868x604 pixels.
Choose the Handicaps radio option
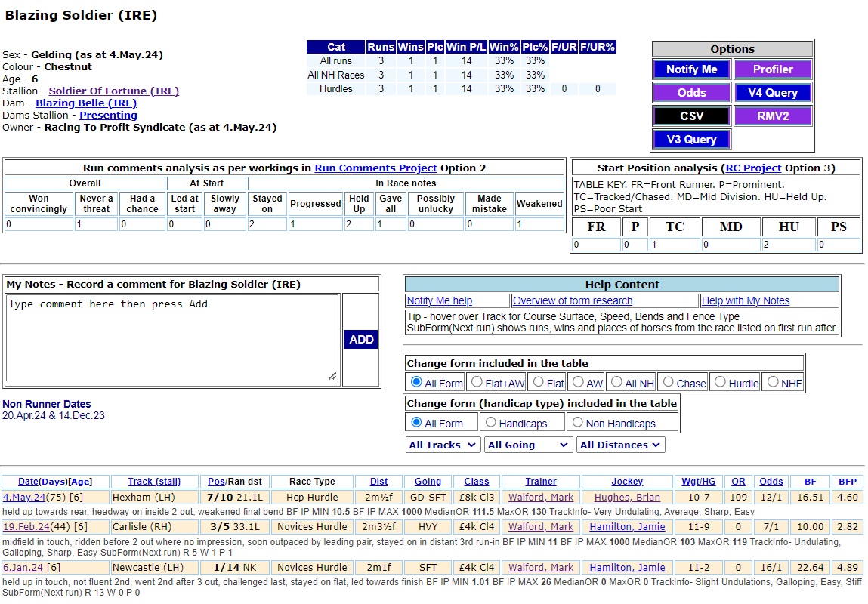click(x=490, y=423)
